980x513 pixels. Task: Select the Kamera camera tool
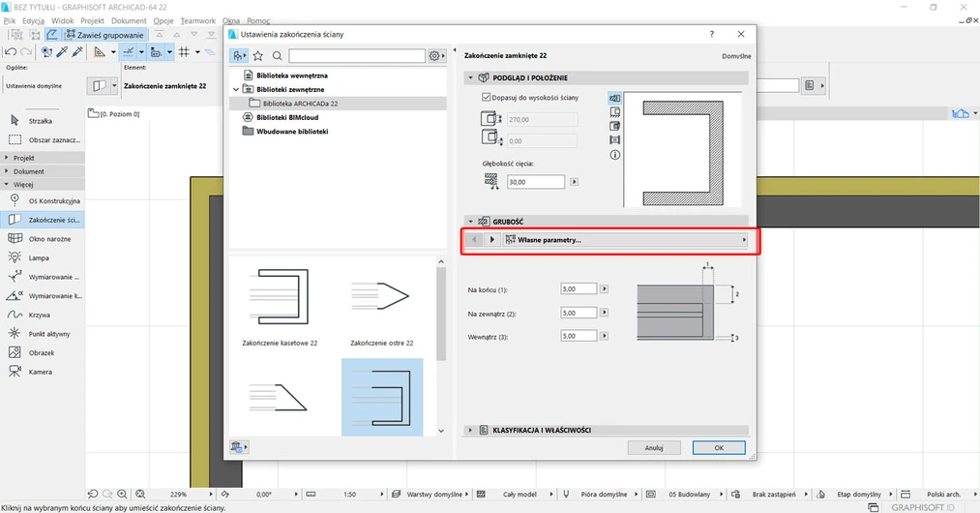(44, 372)
